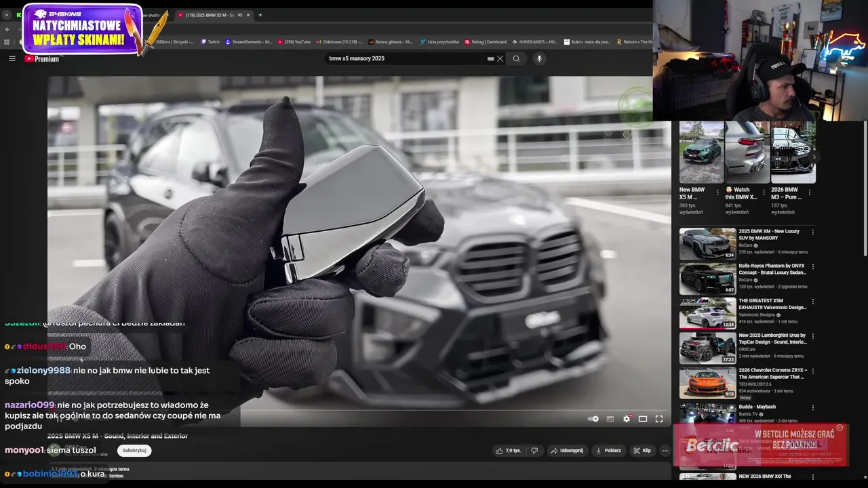The height and width of the screenshot is (488, 868).
Task: Click the YouTube Premium logo
Action: [x=42, y=59]
